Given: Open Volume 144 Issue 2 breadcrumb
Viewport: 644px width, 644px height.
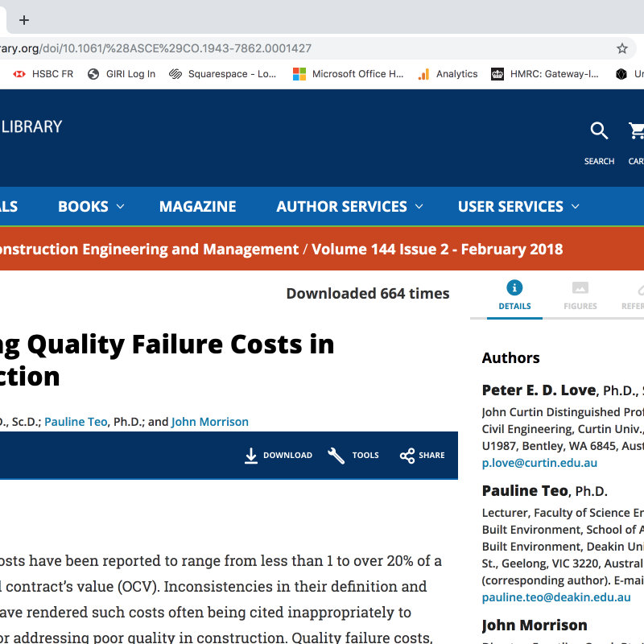Looking at the screenshot, I should point(437,249).
